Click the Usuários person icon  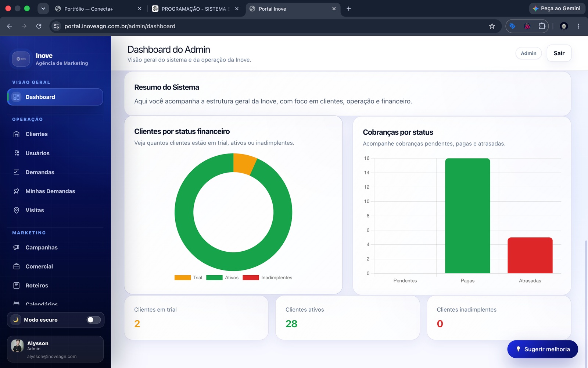click(x=17, y=153)
